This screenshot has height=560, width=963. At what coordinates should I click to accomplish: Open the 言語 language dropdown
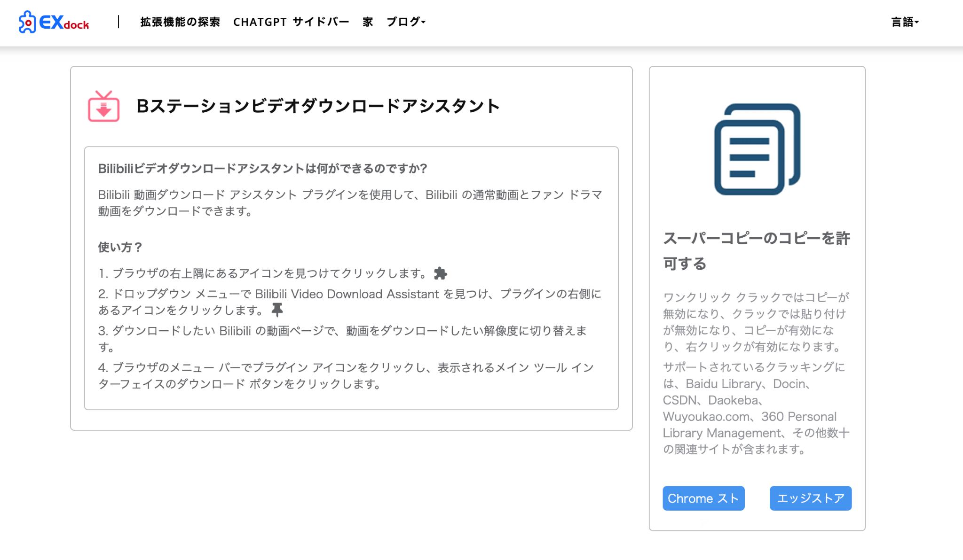tap(905, 22)
